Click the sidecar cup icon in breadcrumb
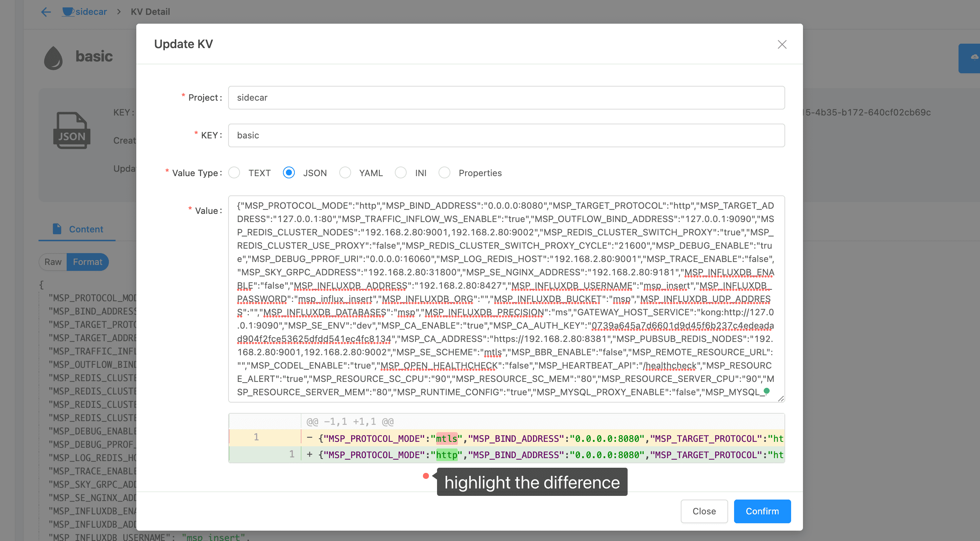Viewport: 980px width, 541px height. click(x=68, y=12)
